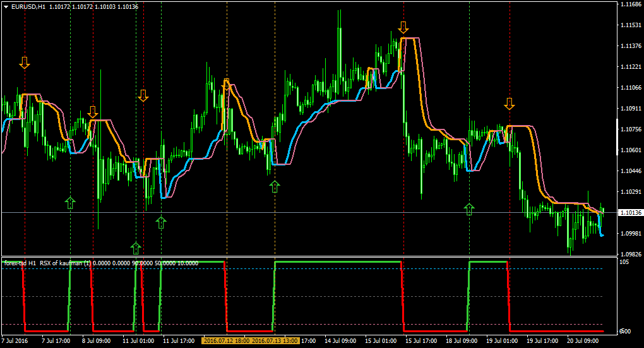Click the 1.10291 price scale label
Viewport: 644px width, 348px height.
click(x=631, y=192)
